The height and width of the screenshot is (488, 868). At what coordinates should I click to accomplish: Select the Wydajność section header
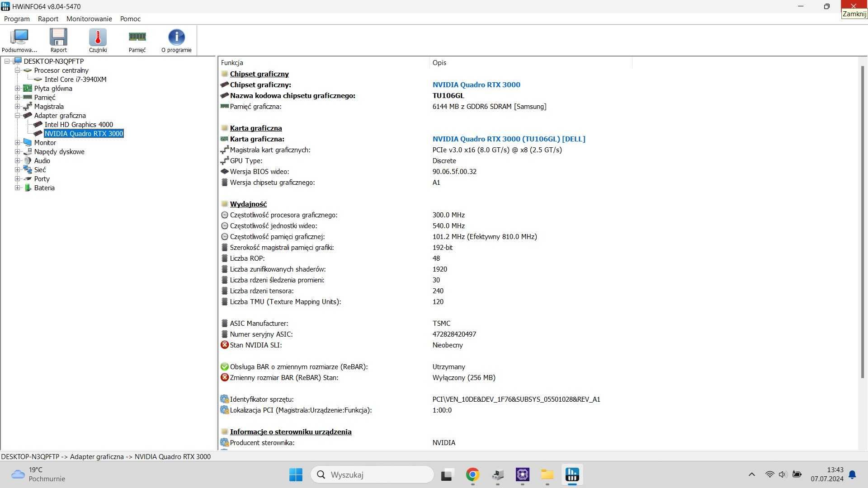248,204
